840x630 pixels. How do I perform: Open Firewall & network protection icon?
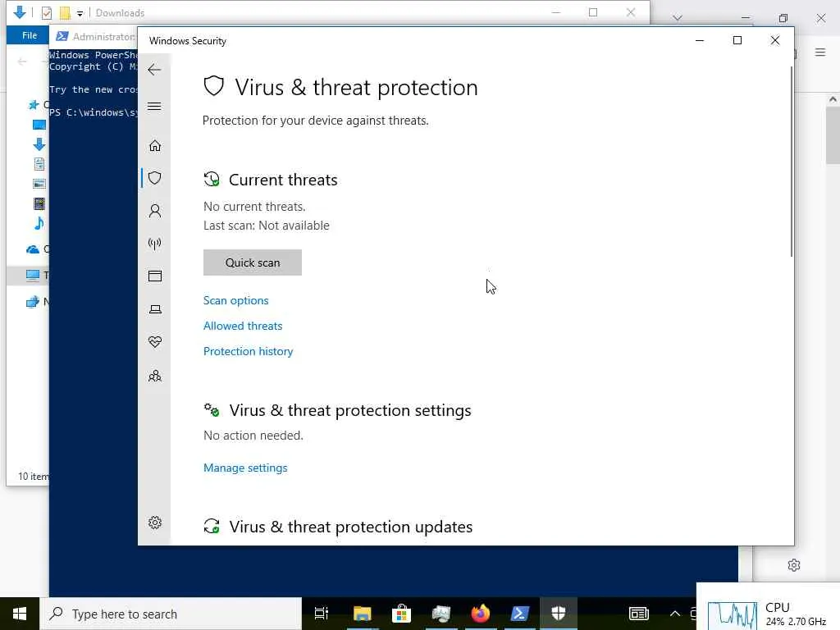[x=155, y=244]
